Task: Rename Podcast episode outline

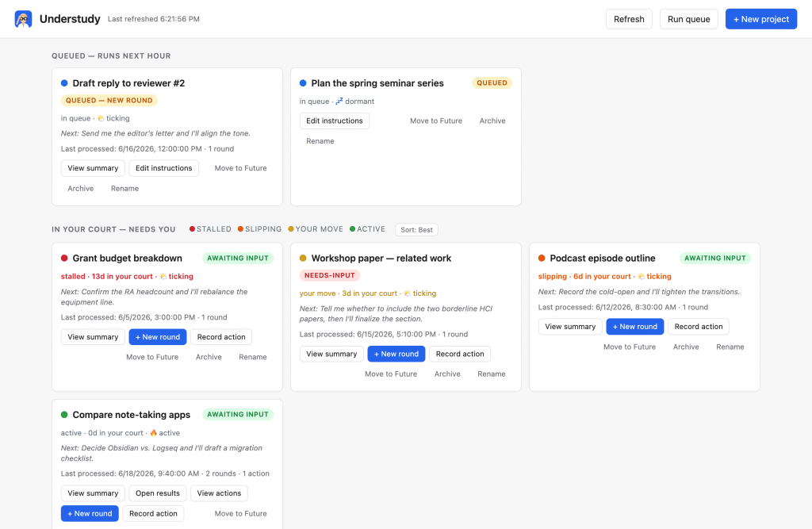Action: pyautogui.click(x=730, y=347)
